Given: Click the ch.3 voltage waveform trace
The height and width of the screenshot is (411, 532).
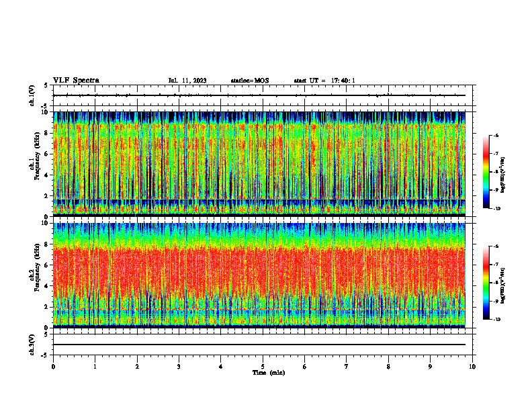Looking at the screenshot, I should (259, 345).
